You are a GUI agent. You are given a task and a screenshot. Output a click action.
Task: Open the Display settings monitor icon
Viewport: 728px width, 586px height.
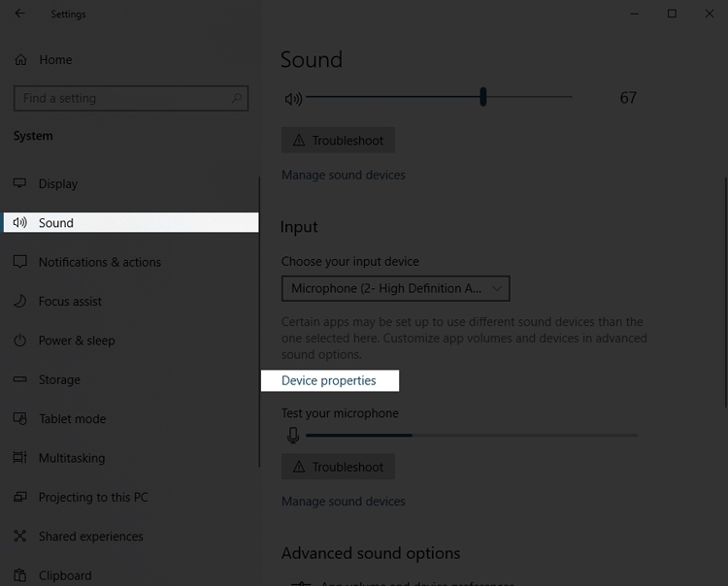click(20, 183)
